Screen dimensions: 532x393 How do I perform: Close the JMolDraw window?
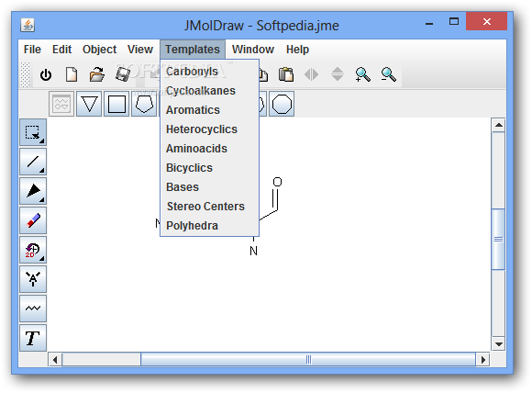486,22
